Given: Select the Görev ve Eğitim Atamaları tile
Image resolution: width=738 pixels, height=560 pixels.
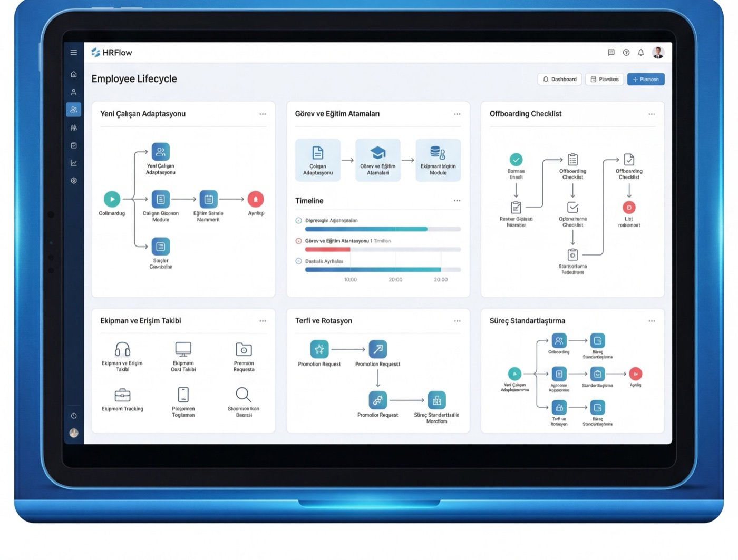Looking at the screenshot, I should (378, 160).
